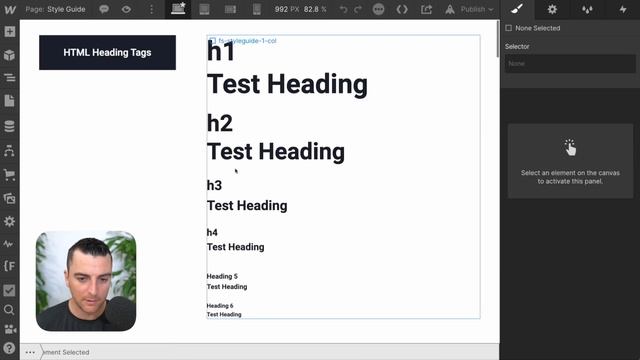640x360 pixels.
Task: Select the h3 label text
Action: (x=214, y=186)
